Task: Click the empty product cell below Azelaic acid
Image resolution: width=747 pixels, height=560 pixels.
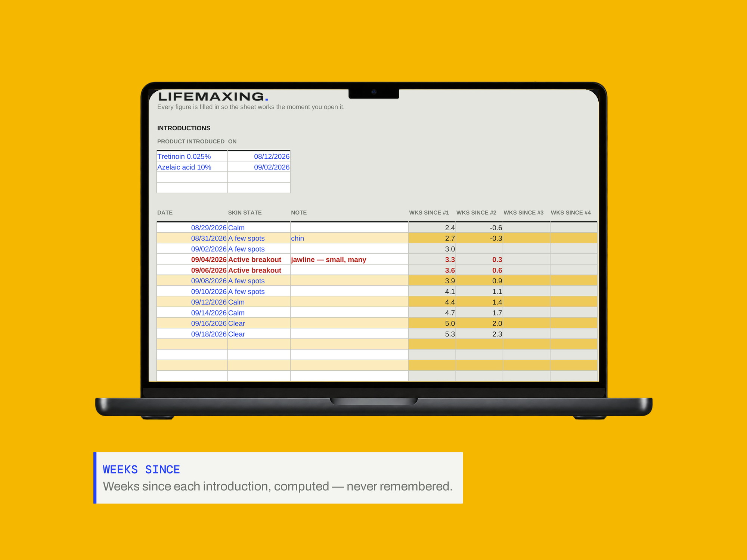Action: 192,177
